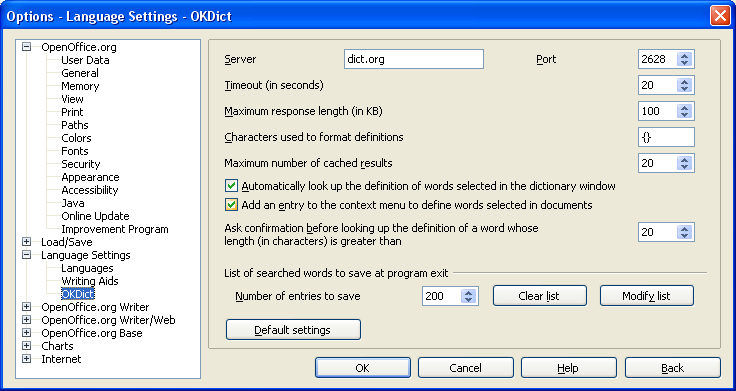Open the Paths options page
The image size is (736, 391).
tap(75, 125)
